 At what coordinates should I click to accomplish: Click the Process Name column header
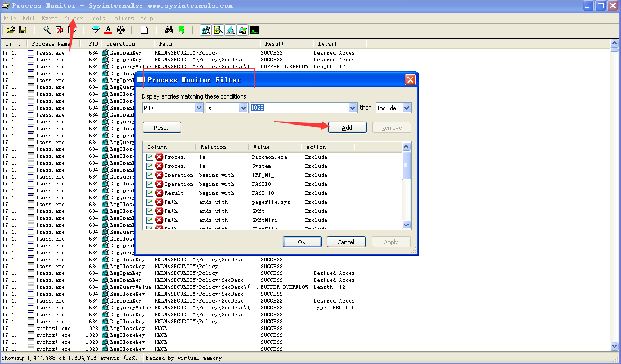pyautogui.click(x=53, y=43)
